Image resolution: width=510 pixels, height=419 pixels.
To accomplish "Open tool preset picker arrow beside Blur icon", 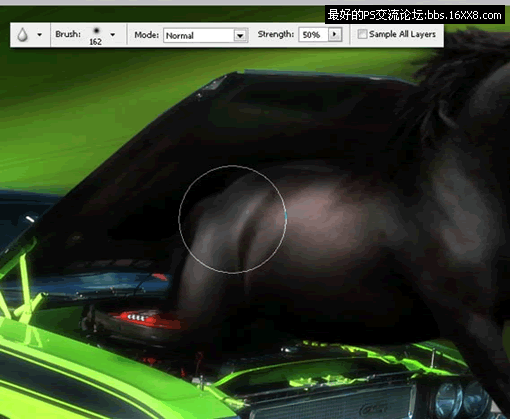I will tap(40, 34).
